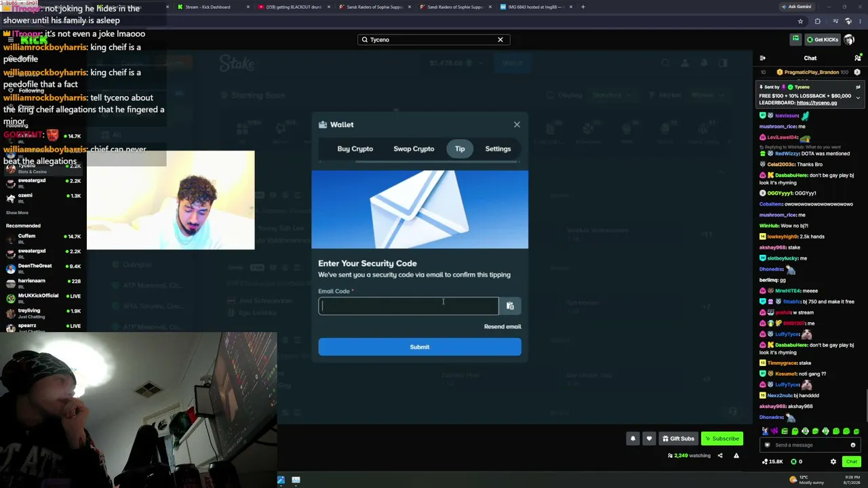Open the taskbar clock and date
The height and width of the screenshot is (488, 868).
tap(850, 480)
